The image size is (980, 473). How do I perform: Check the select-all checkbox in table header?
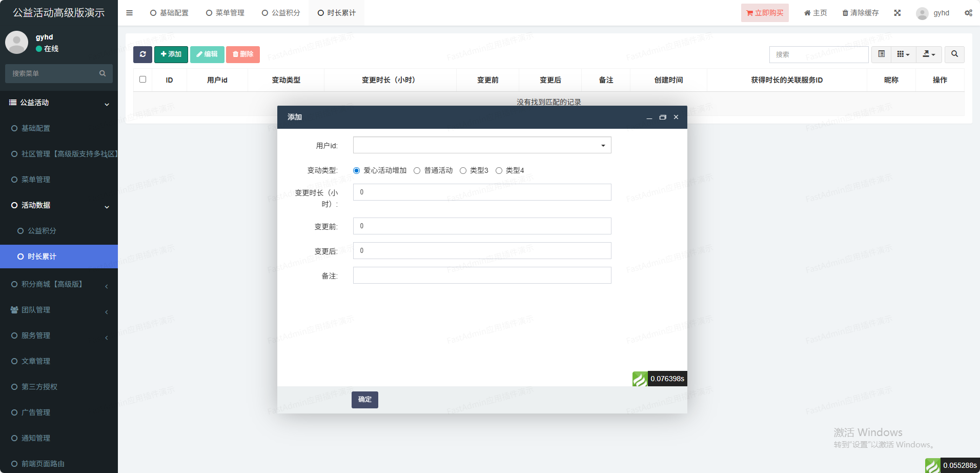pos(142,80)
